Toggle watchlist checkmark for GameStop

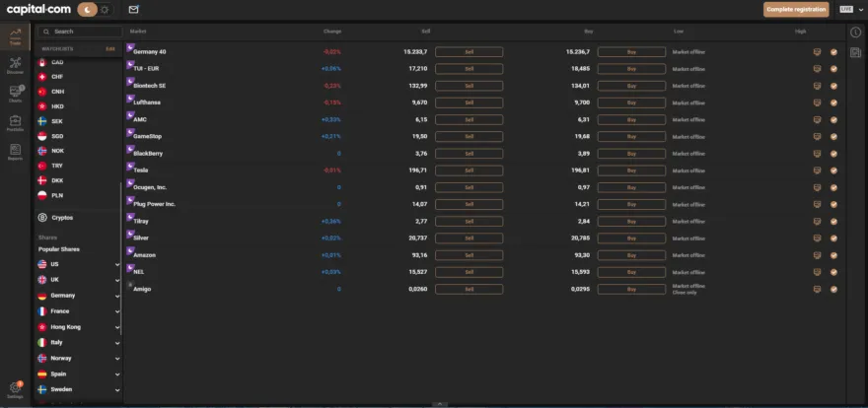pos(833,137)
